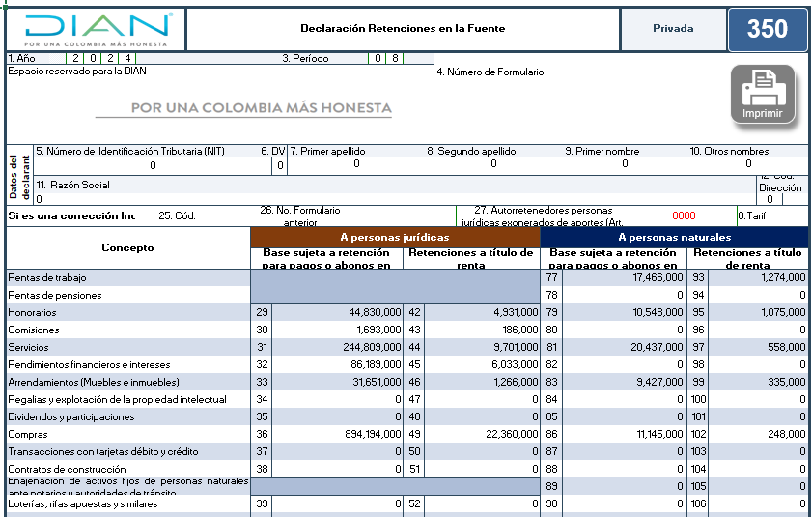This screenshot has width=812, height=517.
Task: Select the Dividendos y participaciones label
Action: (71, 416)
